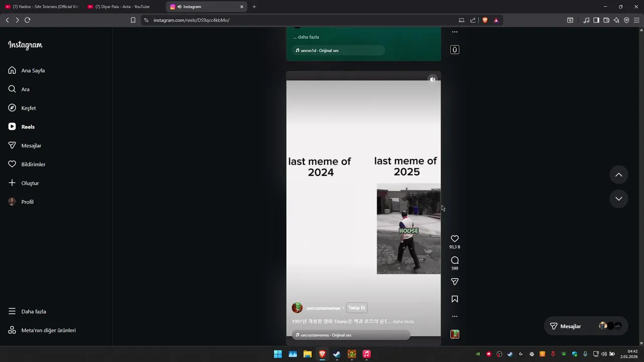Expand the Daha fazla menu

33,311
